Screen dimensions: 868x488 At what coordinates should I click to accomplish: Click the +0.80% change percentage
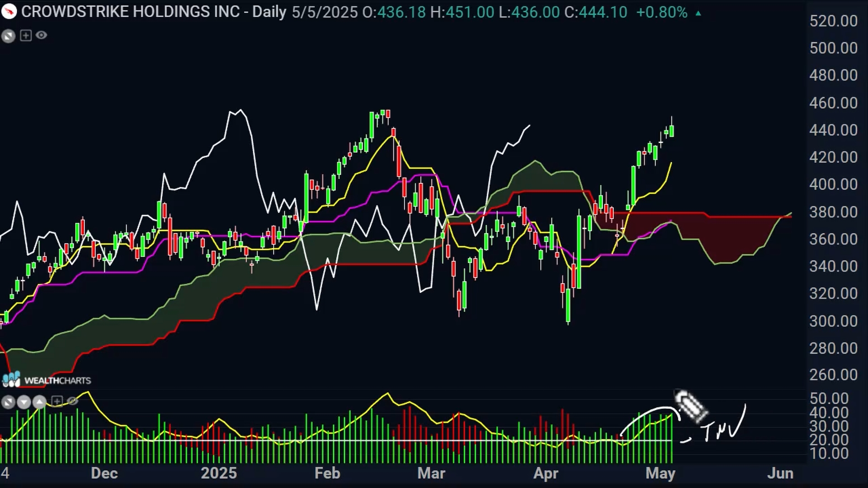[x=662, y=12]
